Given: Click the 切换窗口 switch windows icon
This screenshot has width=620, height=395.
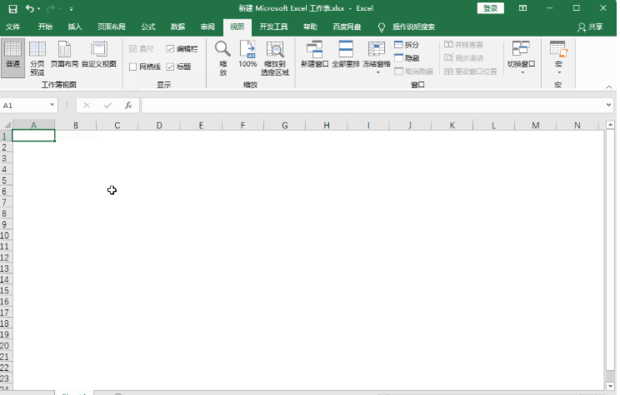Looking at the screenshot, I should pyautogui.click(x=521, y=49).
